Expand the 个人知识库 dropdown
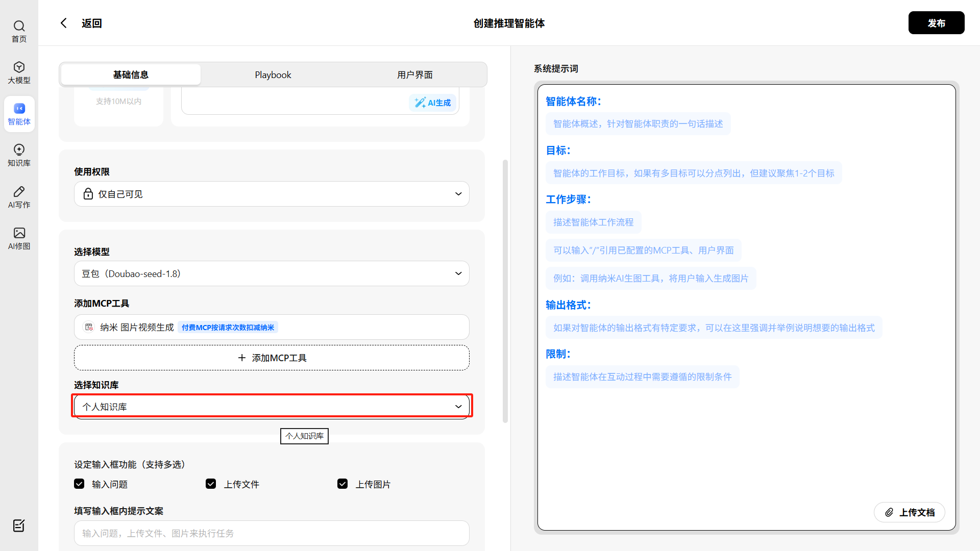This screenshot has width=980, height=551. pos(272,407)
